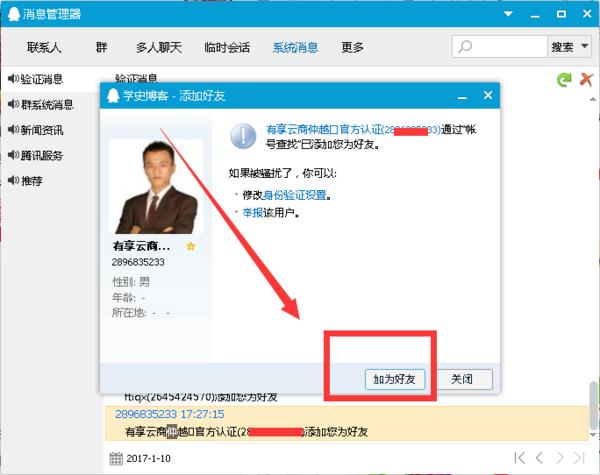
Task: Open the calendar date picker icon
Action: pyautogui.click(x=116, y=458)
